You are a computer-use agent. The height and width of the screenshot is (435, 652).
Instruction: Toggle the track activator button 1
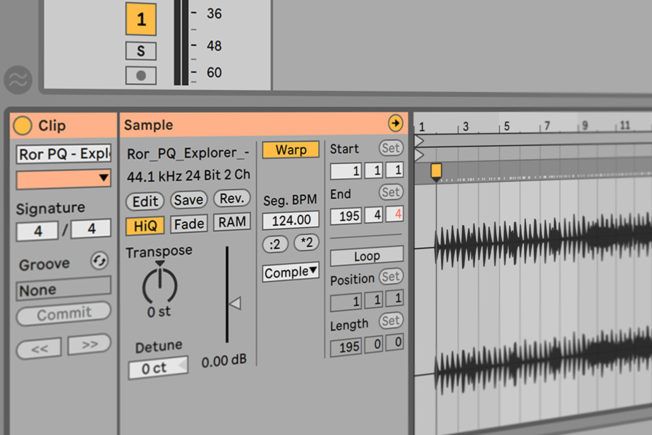point(141,19)
